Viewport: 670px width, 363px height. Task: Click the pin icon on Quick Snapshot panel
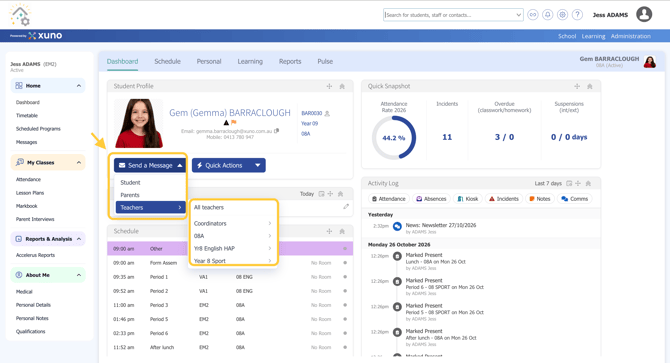point(590,86)
